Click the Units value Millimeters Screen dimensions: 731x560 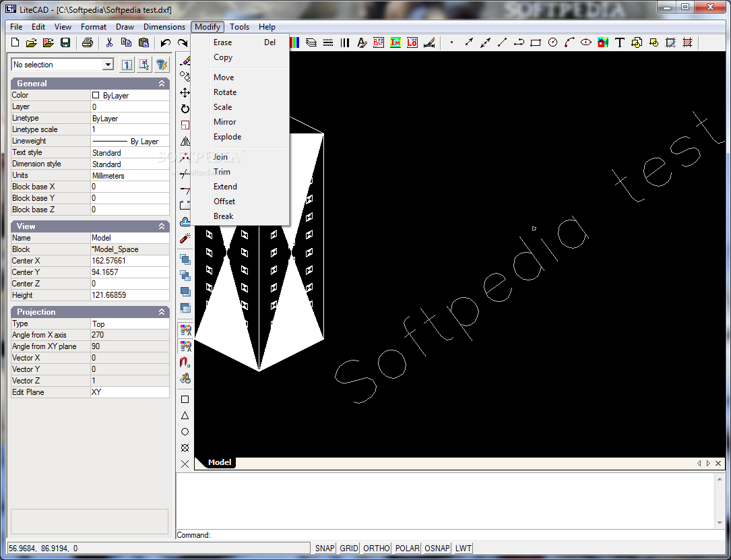click(x=129, y=175)
